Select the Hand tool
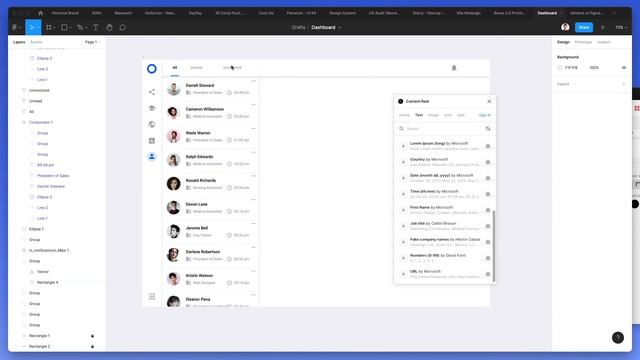Viewport: 640px width, 360px height. coord(109,27)
